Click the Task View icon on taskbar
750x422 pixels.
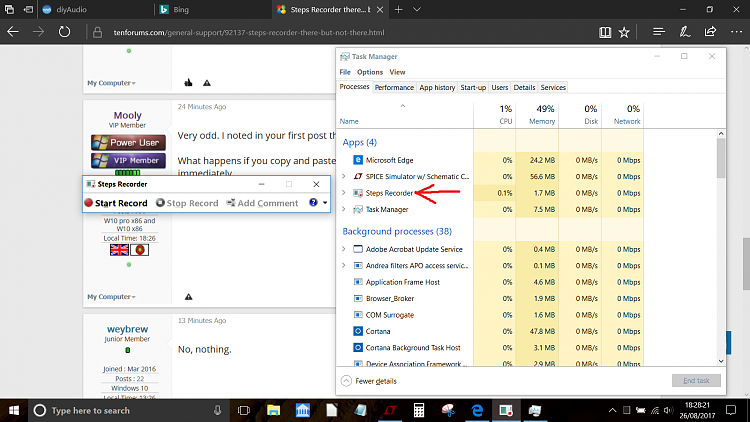click(243, 410)
